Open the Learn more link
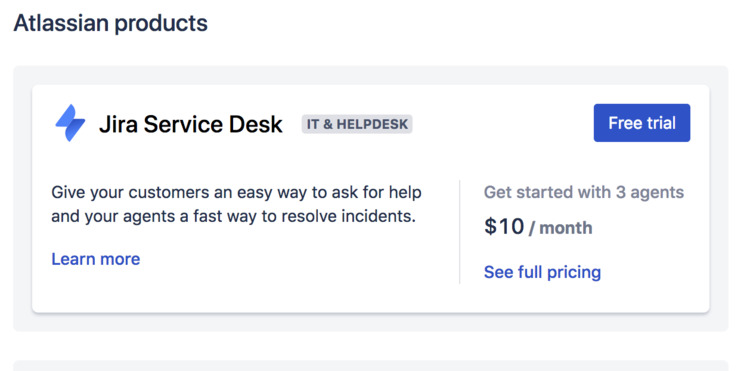 (96, 259)
